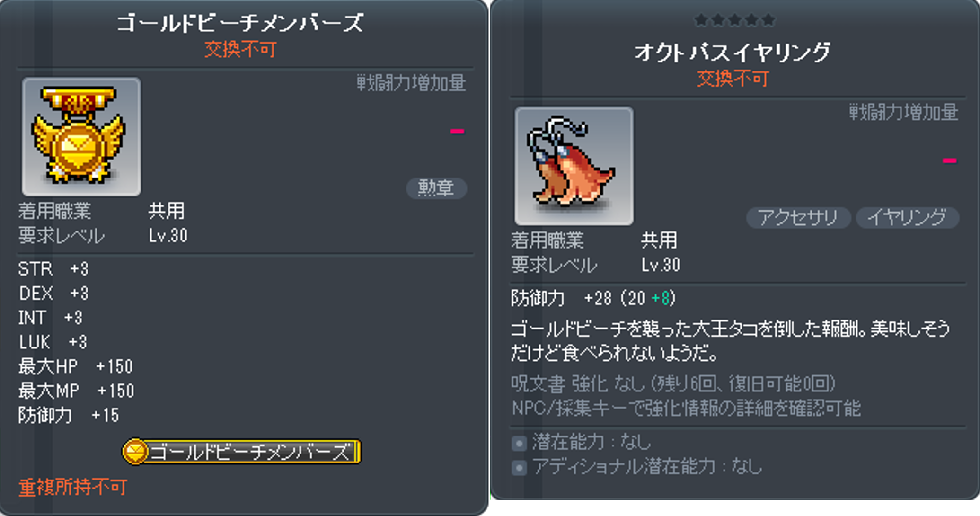Click the star rank row above オクトパスイヤリング
980x516 pixels.
[734, 20]
